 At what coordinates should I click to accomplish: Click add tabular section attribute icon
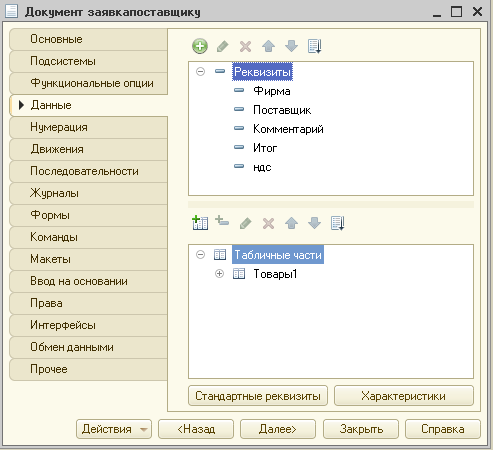[222, 221]
